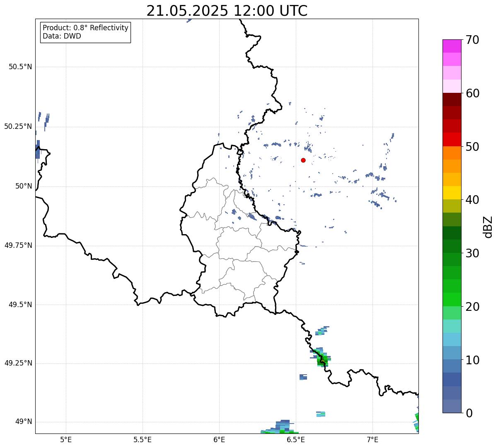
Task: Click the 0 tick on colorbar
Action: tap(469, 413)
